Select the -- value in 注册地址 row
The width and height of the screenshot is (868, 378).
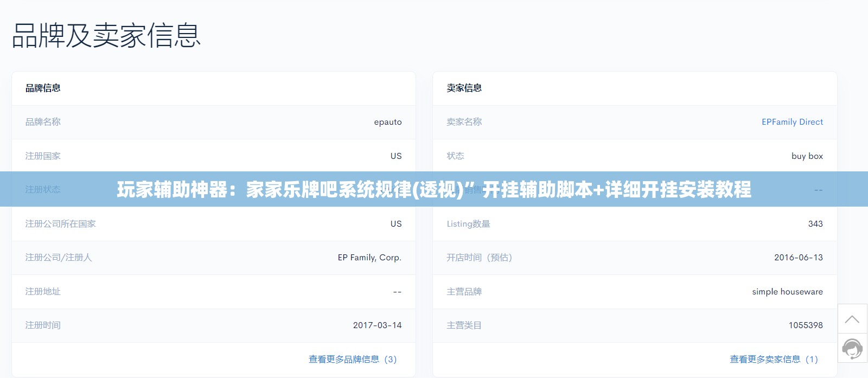pyautogui.click(x=397, y=292)
